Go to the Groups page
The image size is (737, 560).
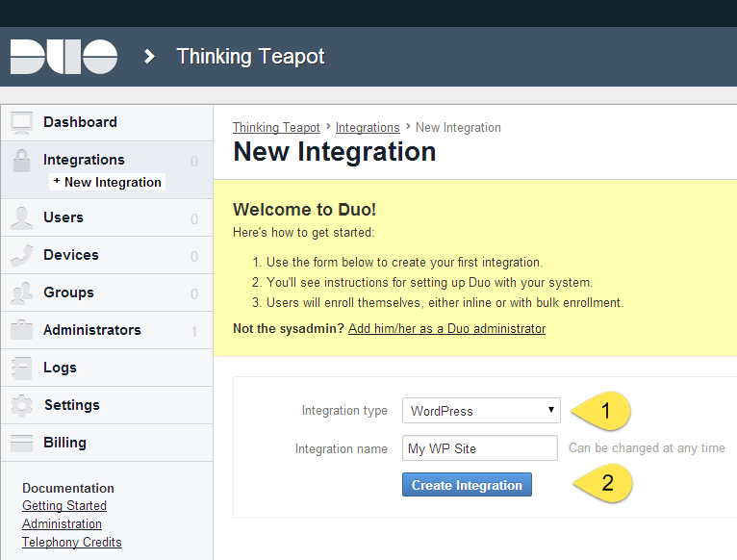pos(107,293)
